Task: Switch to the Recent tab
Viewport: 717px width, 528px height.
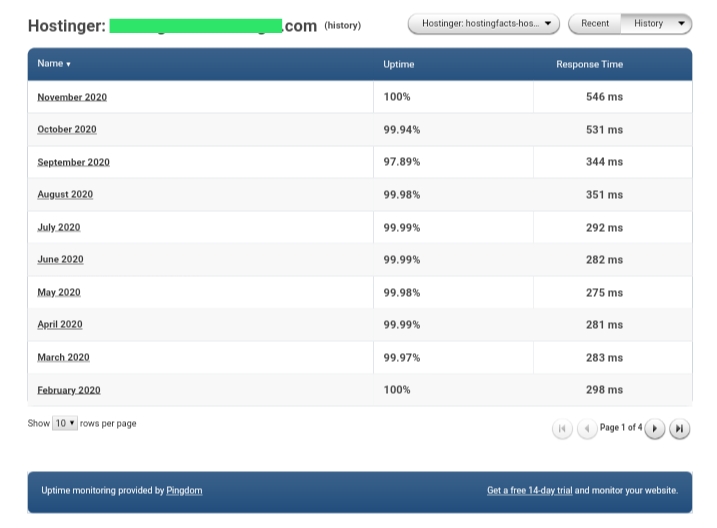Action: pos(594,23)
